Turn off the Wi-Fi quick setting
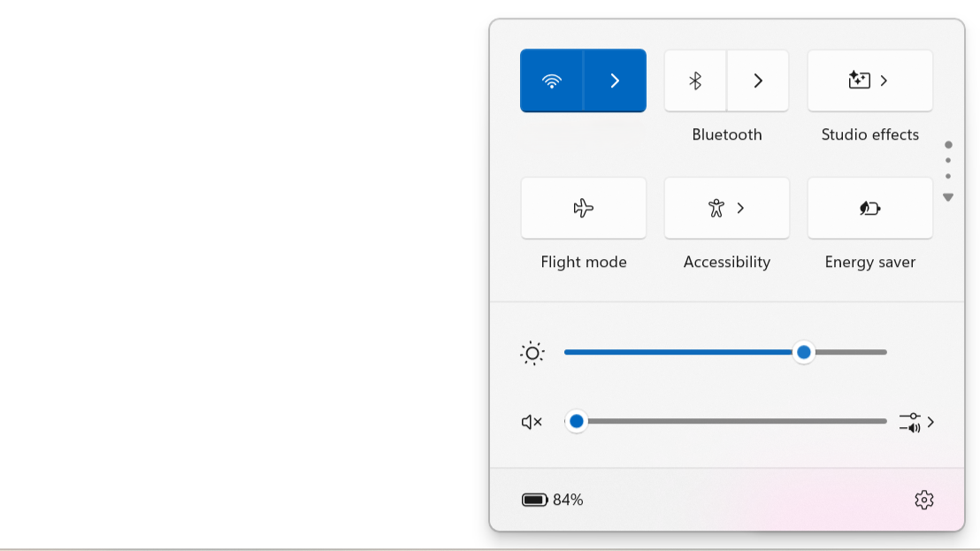980x551 pixels. tap(552, 80)
